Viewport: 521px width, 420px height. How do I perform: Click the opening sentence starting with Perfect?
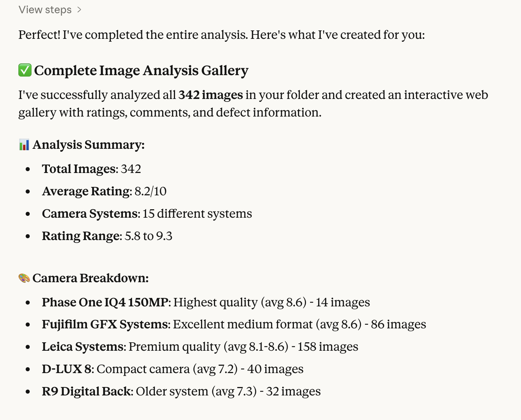[x=222, y=35]
